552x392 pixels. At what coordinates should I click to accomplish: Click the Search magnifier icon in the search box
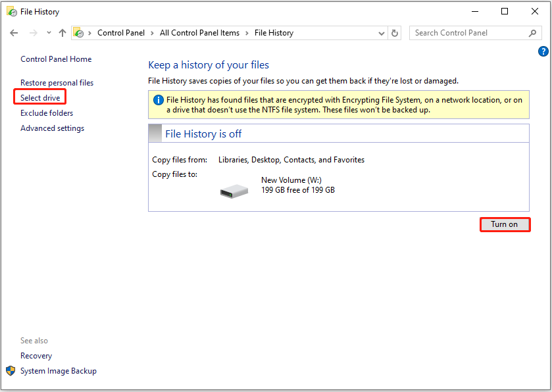click(x=533, y=32)
